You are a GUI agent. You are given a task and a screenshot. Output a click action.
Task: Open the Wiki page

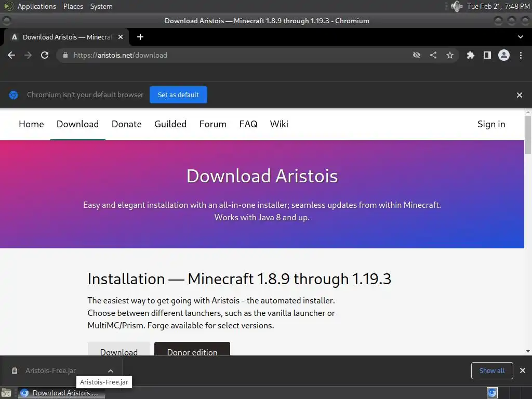pos(279,124)
